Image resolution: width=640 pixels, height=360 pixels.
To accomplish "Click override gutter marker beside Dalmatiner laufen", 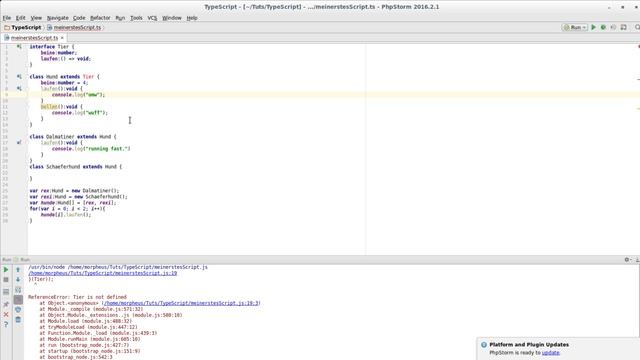I will pos(19,142).
